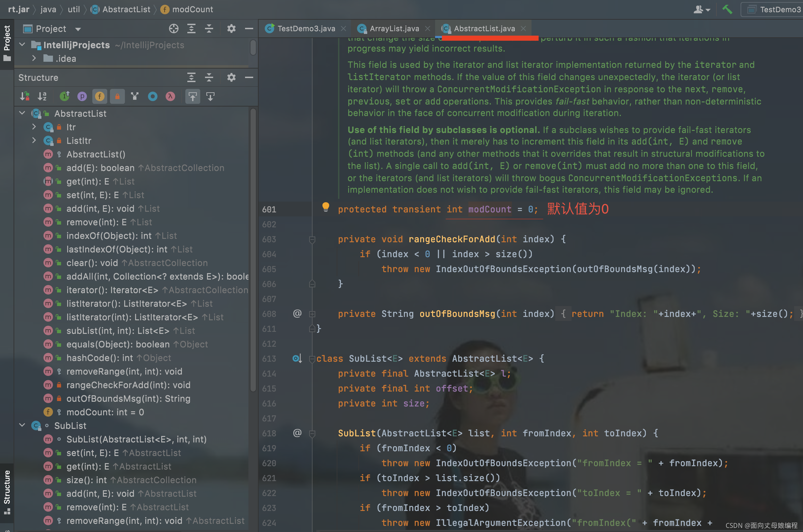Toggle Show Inherited members filter

(135, 97)
